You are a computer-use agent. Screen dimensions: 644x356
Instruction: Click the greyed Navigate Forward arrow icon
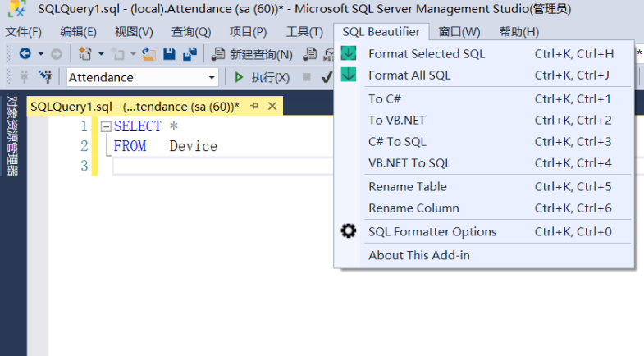click(x=57, y=54)
